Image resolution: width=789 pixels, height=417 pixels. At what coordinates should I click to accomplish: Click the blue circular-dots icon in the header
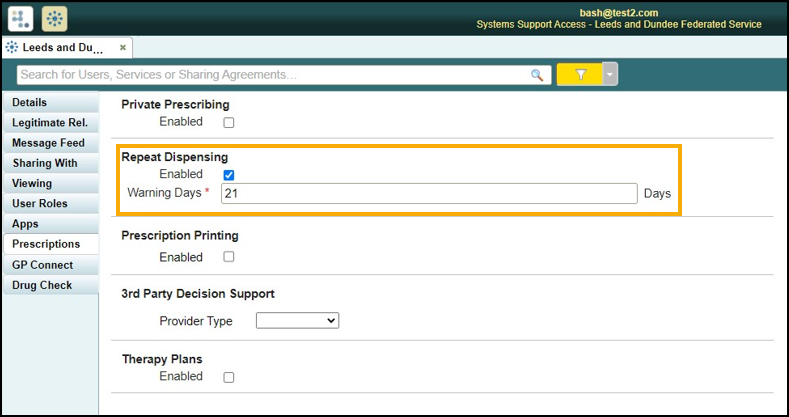point(54,18)
